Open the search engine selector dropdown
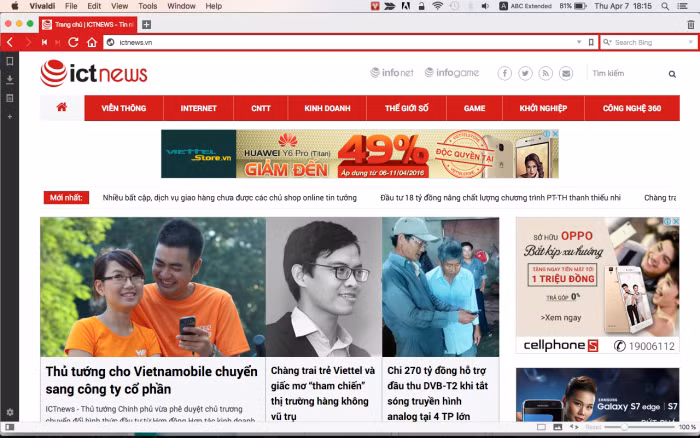Image resolution: width=700 pixels, height=438 pixels. pos(607,42)
